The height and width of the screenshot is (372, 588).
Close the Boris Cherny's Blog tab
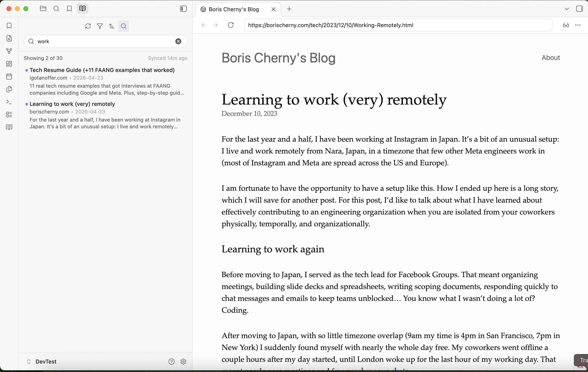point(273,9)
